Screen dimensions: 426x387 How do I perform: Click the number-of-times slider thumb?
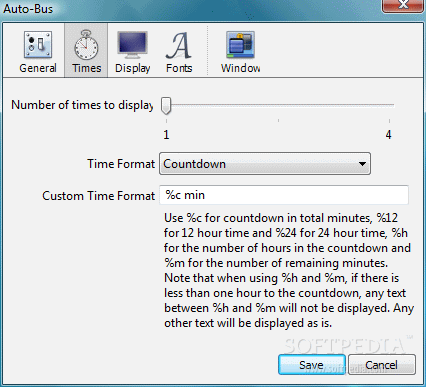(x=166, y=106)
